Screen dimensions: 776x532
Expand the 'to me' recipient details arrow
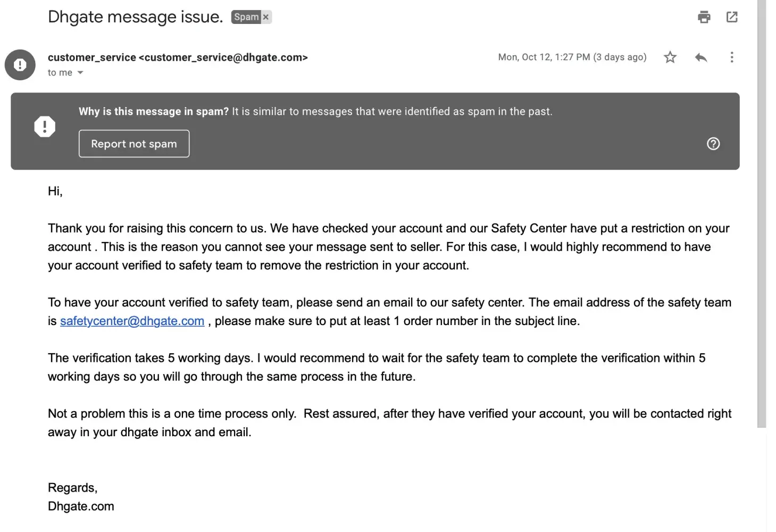[x=80, y=73]
